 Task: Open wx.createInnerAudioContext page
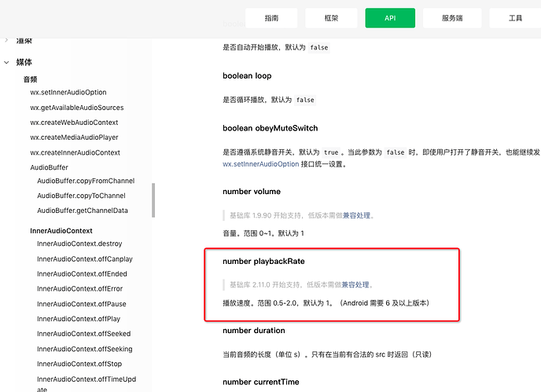pos(75,152)
